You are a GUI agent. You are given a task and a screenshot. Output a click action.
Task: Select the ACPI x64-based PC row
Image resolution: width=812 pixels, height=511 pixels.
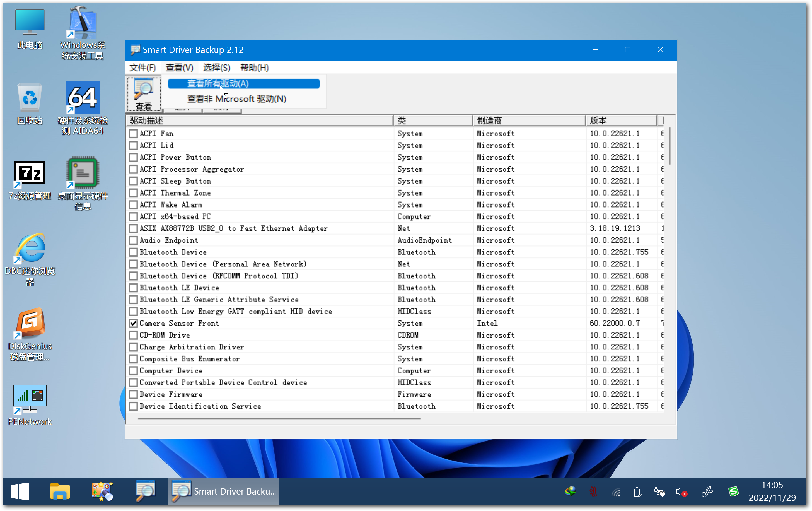(x=395, y=216)
